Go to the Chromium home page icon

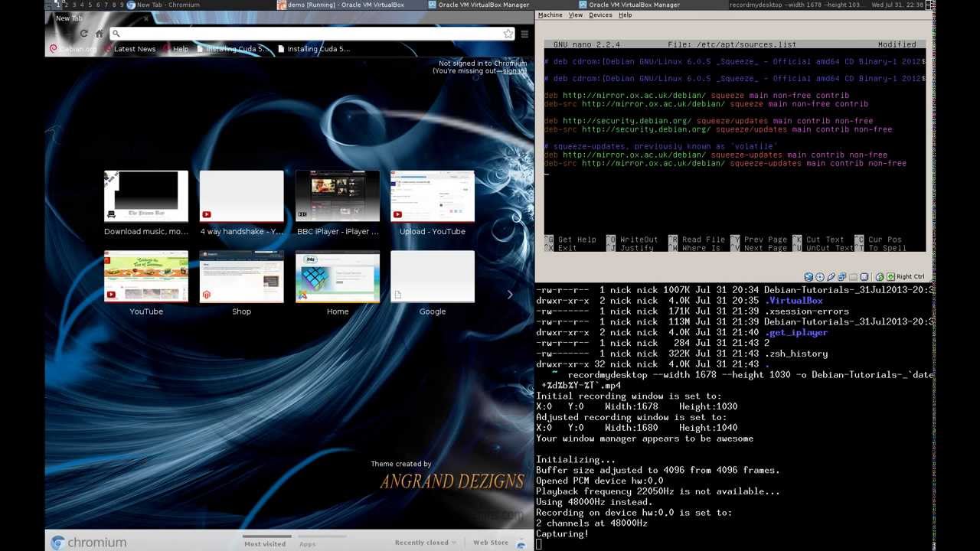pyautogui.click(x=100, y=34)
